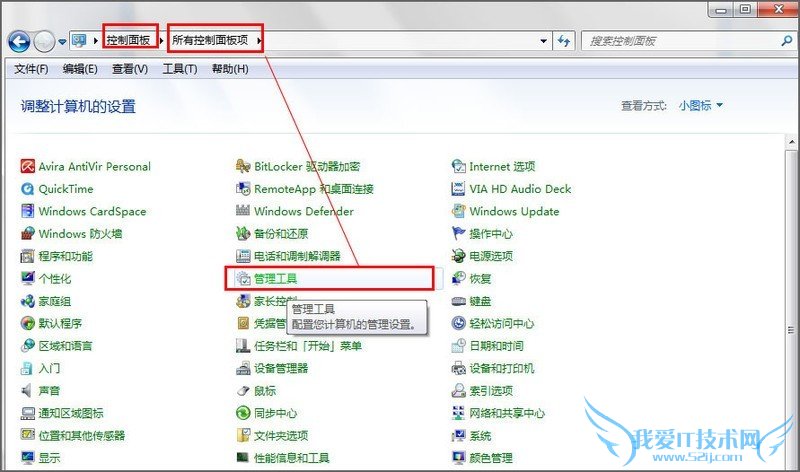
Task: Open RemoteApp 和桌面连接 icon
Action: [x=243, y=189]
